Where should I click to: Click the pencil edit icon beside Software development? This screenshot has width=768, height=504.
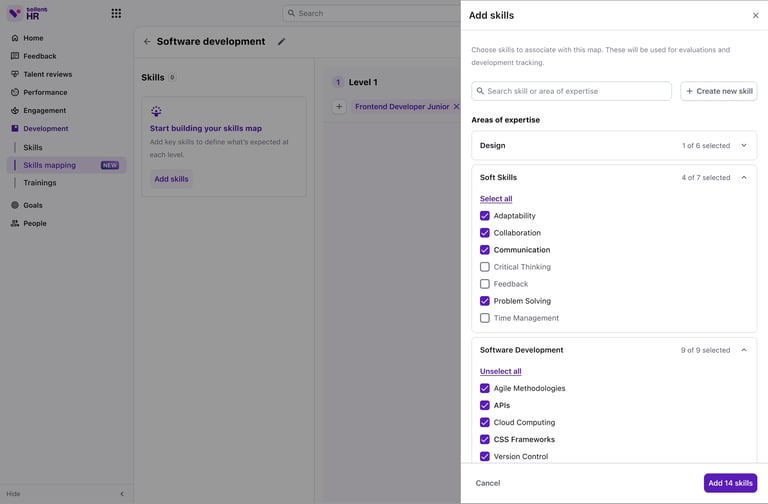click(x=281, y=42)
